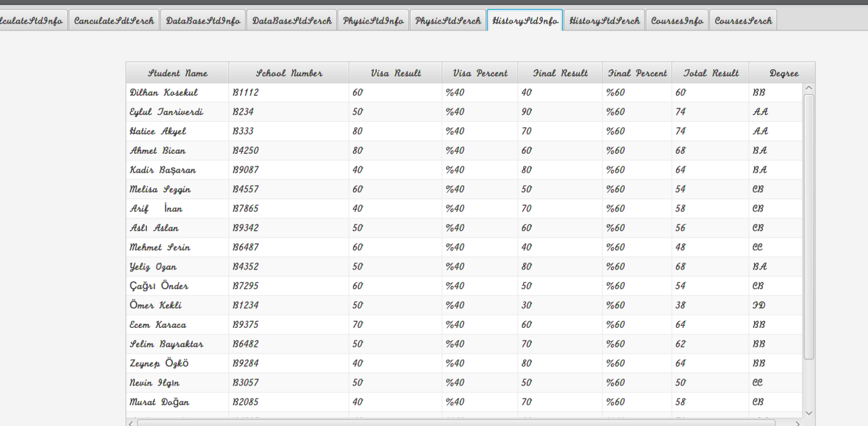Click school number B7295
The image size is (868, 426).
245,286
